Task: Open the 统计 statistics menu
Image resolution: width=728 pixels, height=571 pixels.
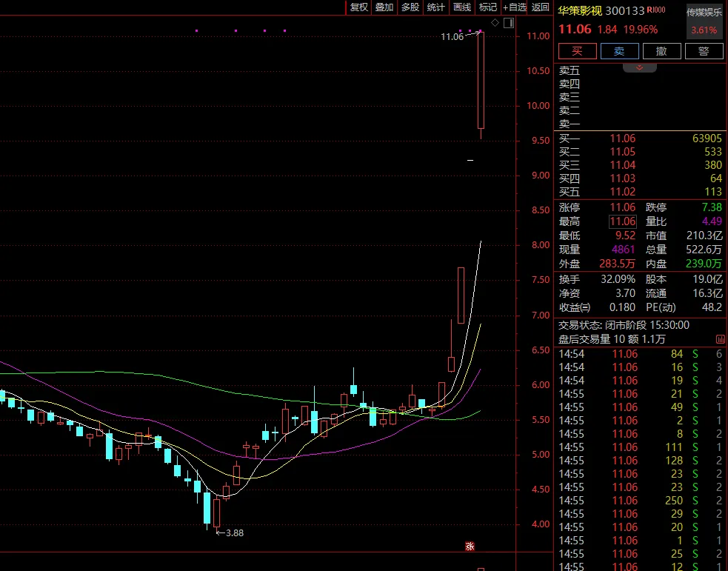Action: click(x=436, y=7)
